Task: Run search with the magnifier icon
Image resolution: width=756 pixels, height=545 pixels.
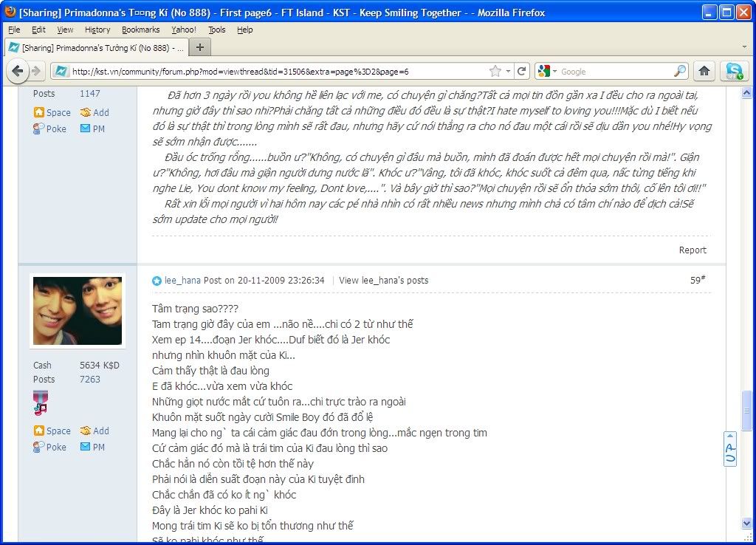Action: (680, 72)
